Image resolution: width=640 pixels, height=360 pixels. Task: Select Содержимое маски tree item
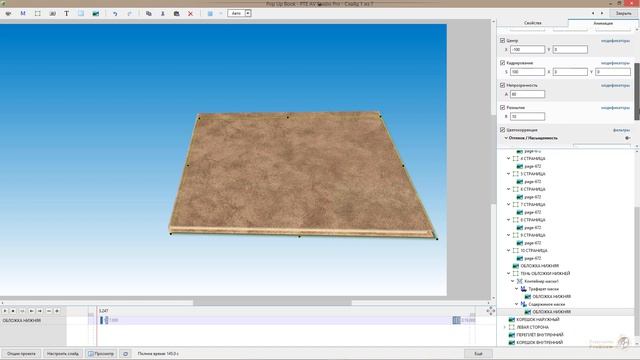[547, 304]
